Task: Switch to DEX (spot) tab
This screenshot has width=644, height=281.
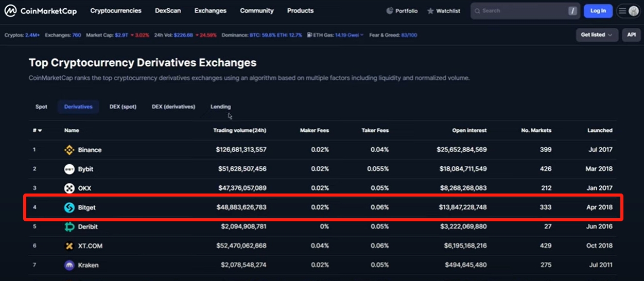Action: click(123, 107)
